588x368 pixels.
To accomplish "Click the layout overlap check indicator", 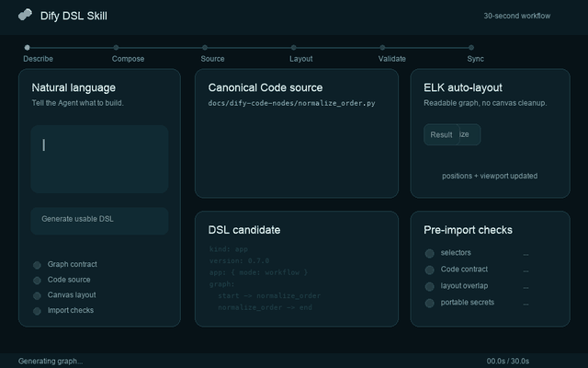I will point(429,286).
